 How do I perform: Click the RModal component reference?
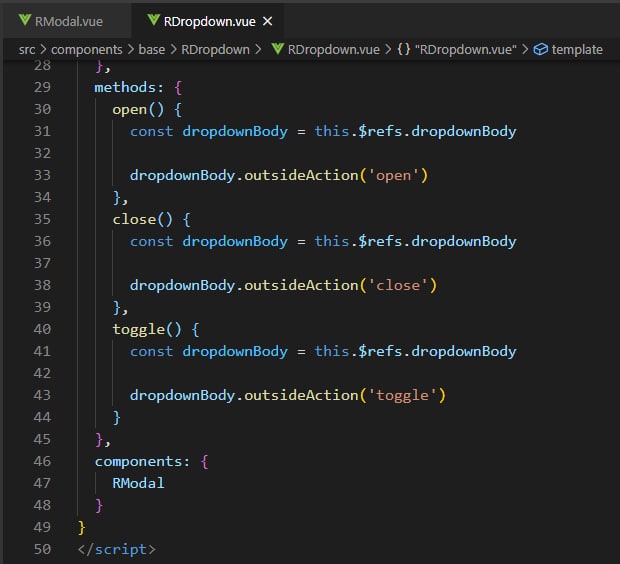[x=138, y=483]
